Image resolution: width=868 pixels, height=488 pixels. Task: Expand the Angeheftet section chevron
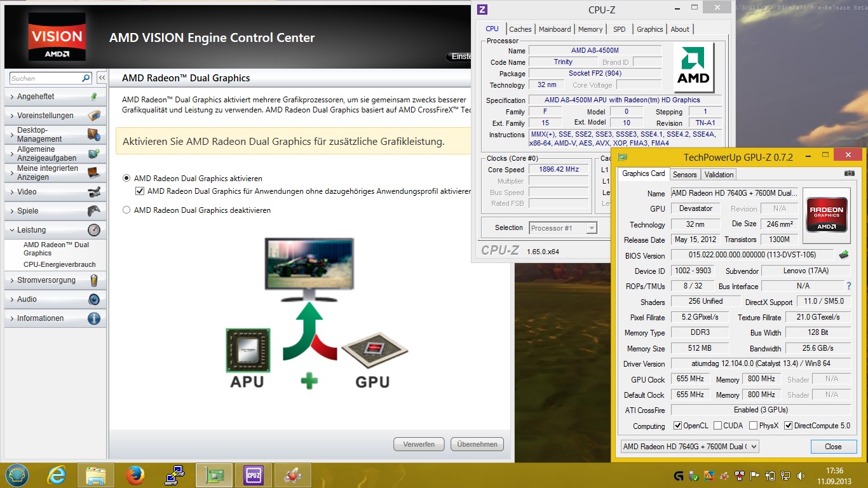[12, 97]
